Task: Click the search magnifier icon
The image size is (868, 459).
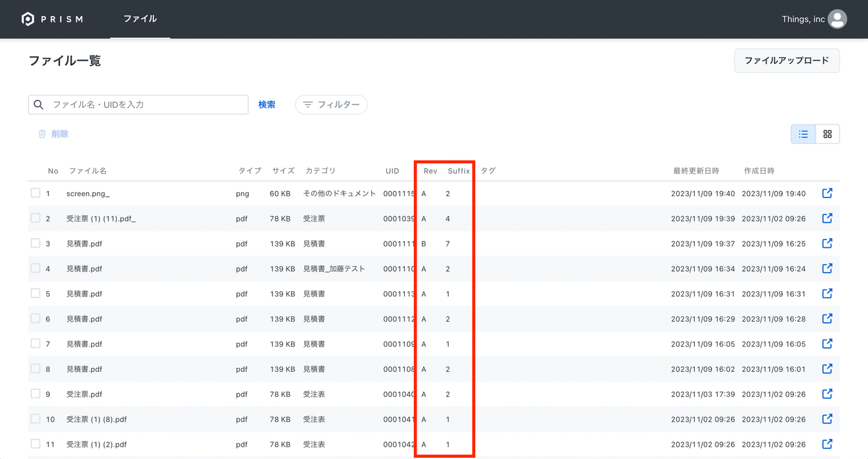Action: tap(39, 105)
